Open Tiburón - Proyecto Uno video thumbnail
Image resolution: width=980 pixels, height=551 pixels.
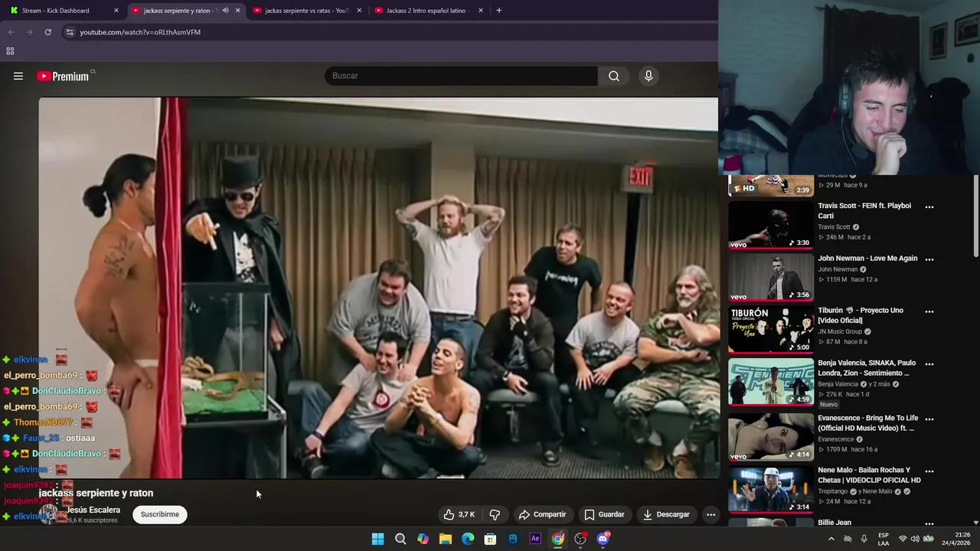point(770,329)
